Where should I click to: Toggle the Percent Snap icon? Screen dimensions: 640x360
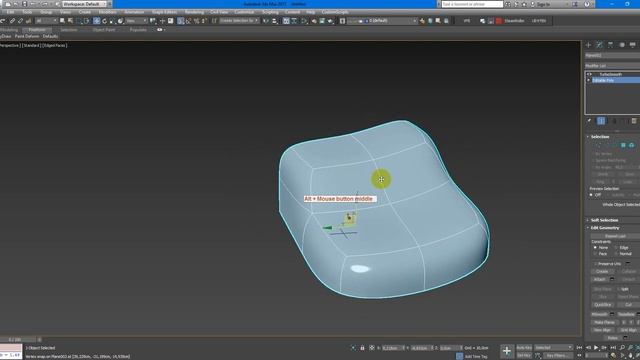[x=196, y=21]
